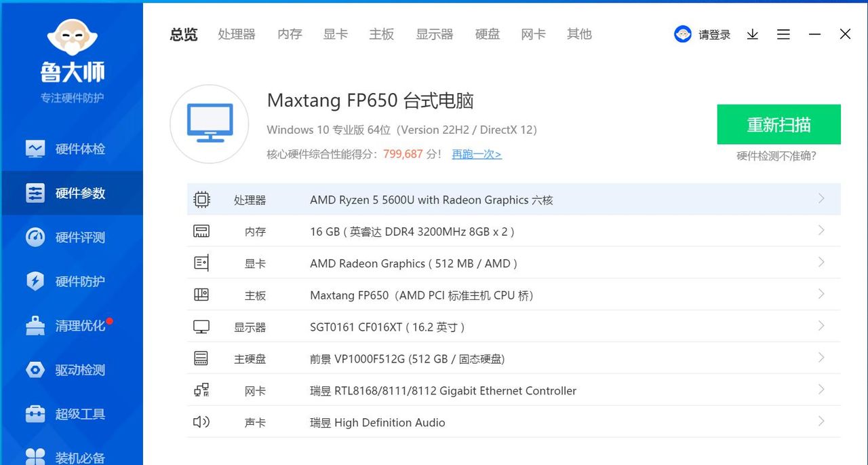Open 清理优化 cleanup icon
The image size is (868, 465).
(35, 326)
